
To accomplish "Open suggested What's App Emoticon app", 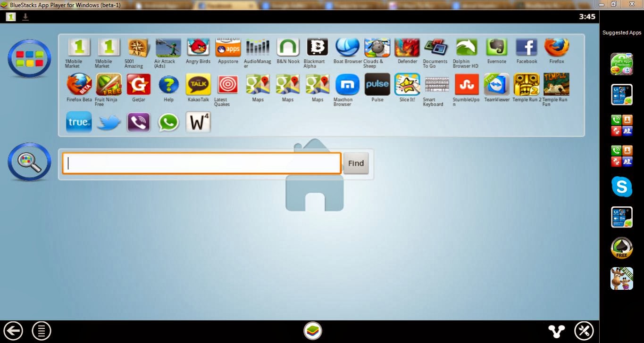I will [622, 65].
